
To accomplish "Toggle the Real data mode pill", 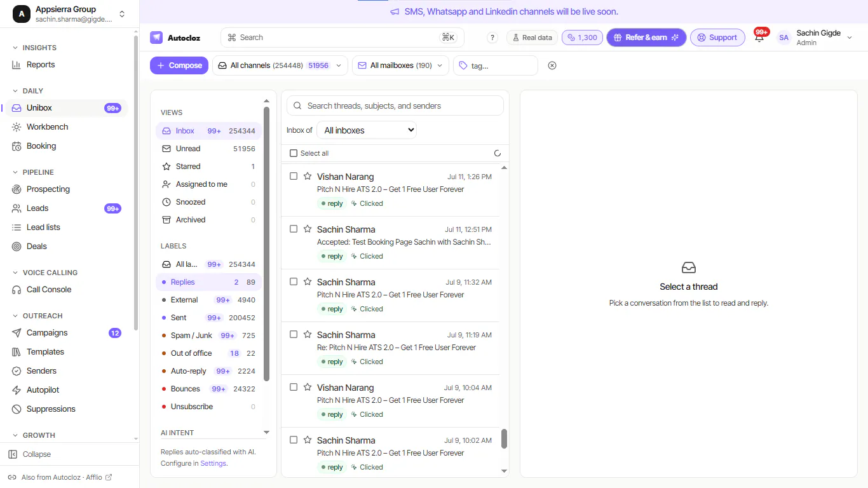I will pyautogui.click(x=532, y=37).
